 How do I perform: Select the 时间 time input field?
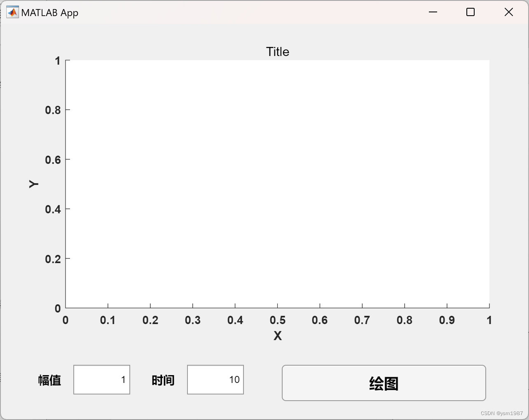tap(215, 380)
